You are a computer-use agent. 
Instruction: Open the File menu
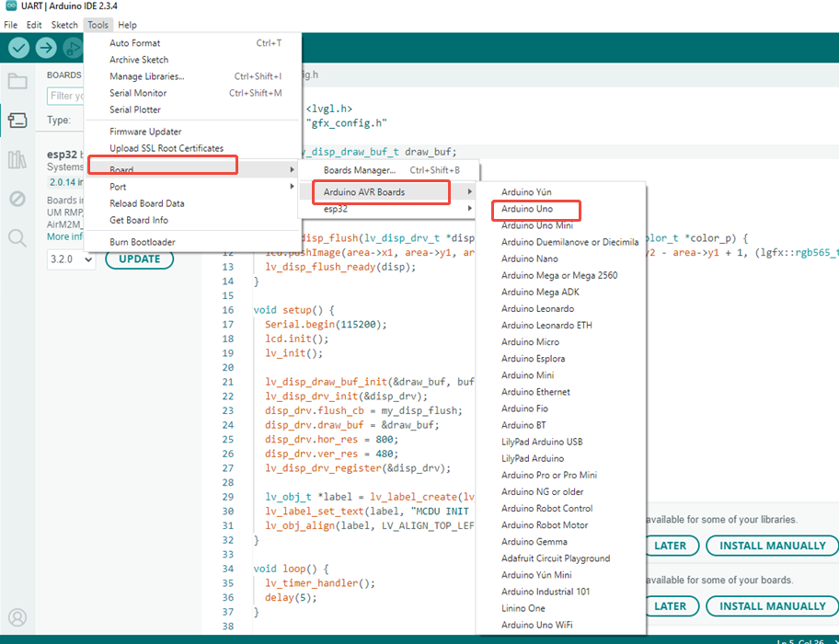pyautogui.click(x=11, y=25)
